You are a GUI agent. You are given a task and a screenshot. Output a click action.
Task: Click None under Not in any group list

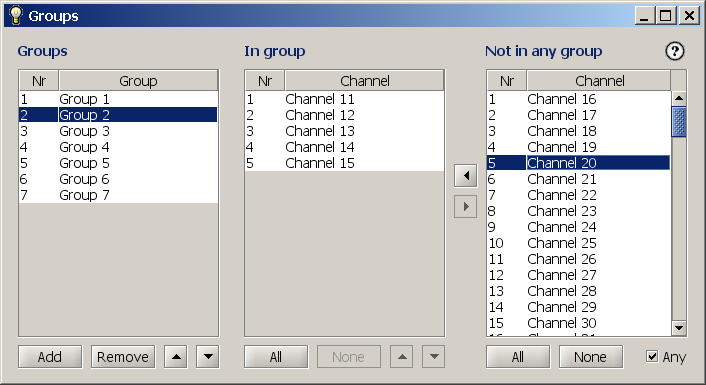coord(591,357)
